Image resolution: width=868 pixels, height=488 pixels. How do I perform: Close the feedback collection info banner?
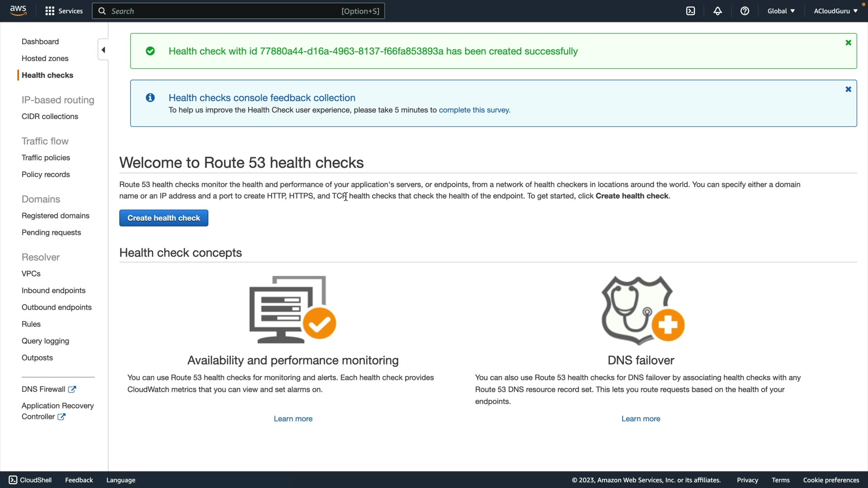pos(848,89)
